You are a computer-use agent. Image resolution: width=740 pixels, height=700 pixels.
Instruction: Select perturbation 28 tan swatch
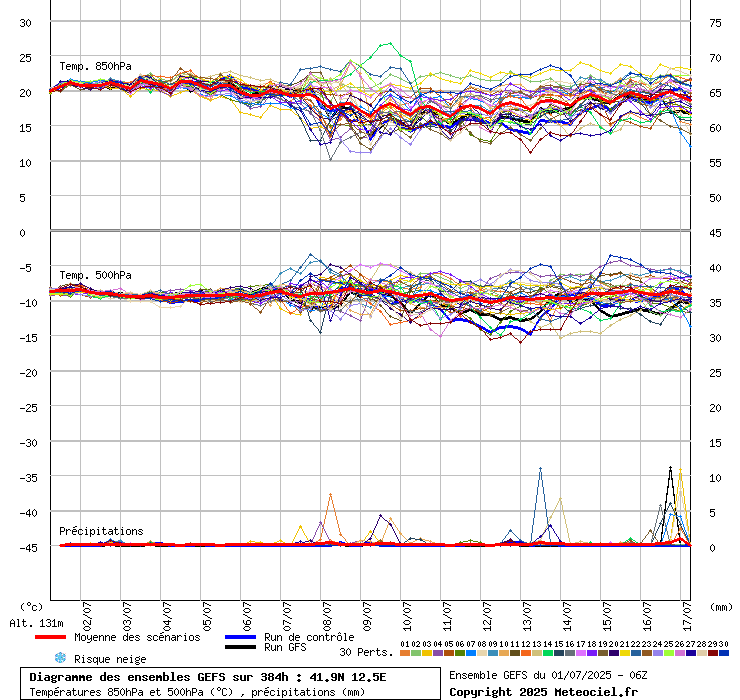702,653
